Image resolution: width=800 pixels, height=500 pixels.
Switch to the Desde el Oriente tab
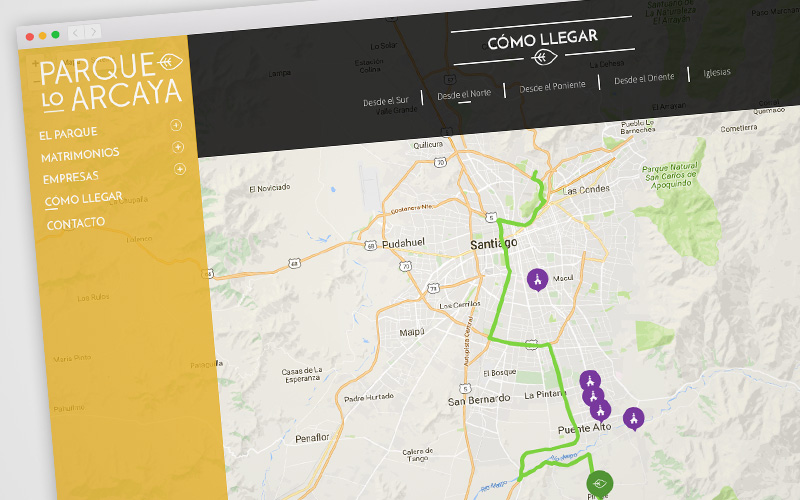pos(644,79)
